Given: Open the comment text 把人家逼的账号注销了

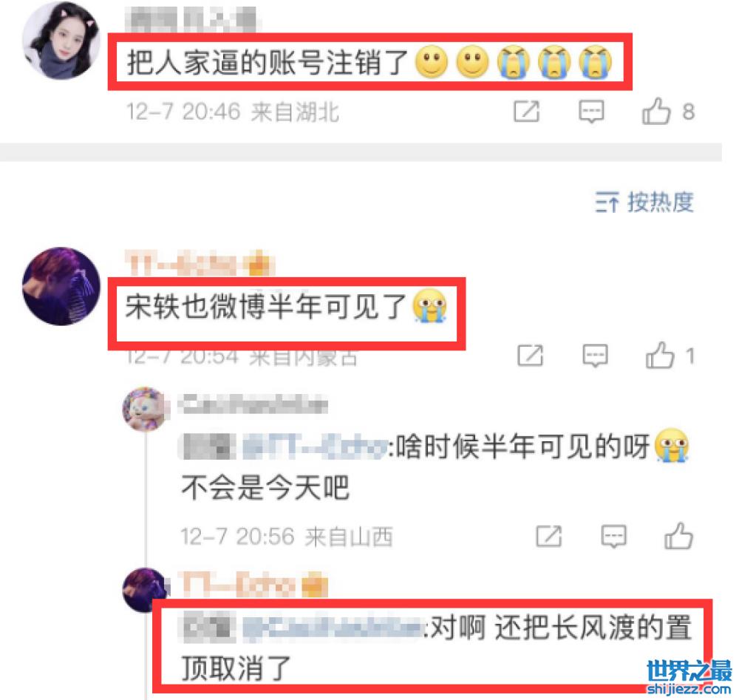Looking at the screenshot, I should coord(268,62).
